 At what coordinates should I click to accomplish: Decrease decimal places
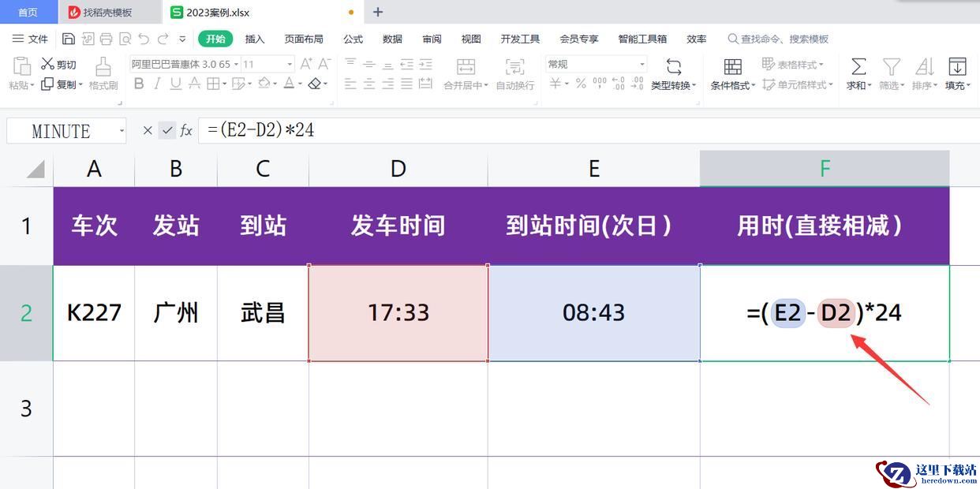point(637,84)
